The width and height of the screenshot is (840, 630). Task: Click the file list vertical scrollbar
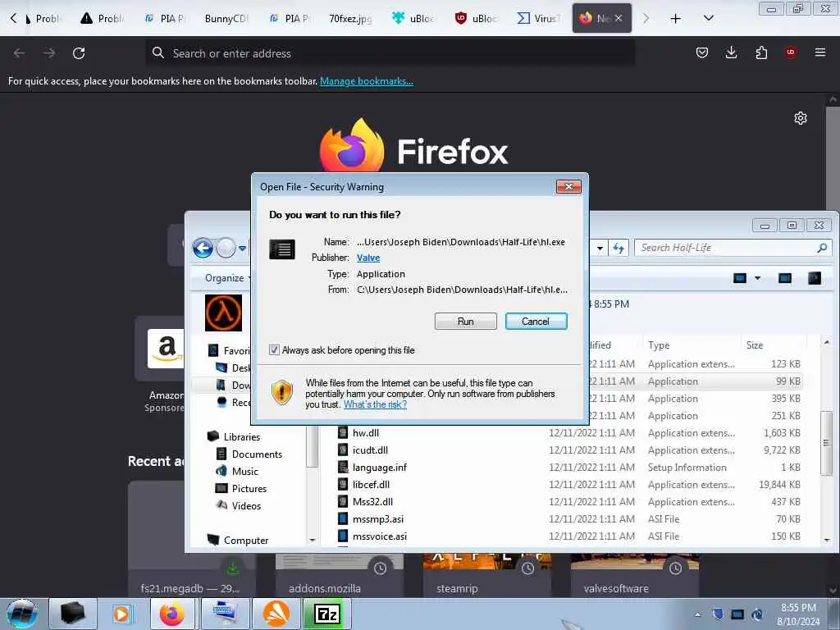click(x=827, y=442)
